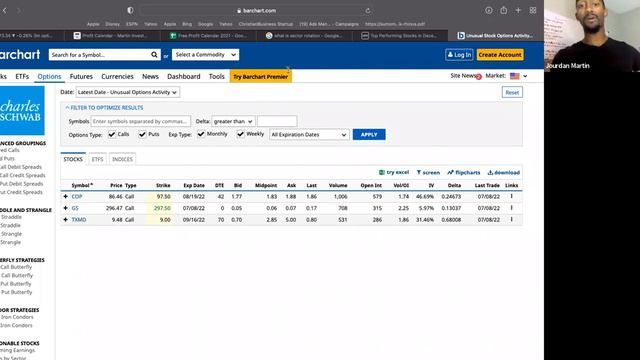640x360 pixels.
Task: Open Dashboard nav menu
Action: [184, 76]
